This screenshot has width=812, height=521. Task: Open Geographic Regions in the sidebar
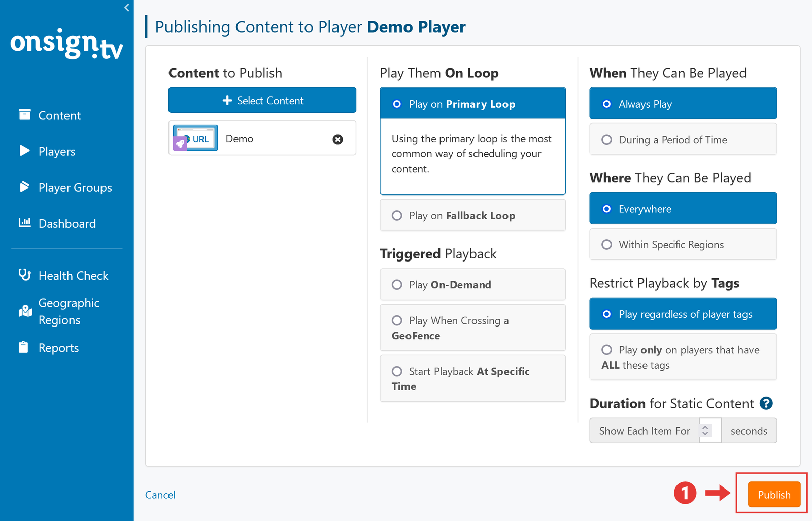(x=69, y=311)
